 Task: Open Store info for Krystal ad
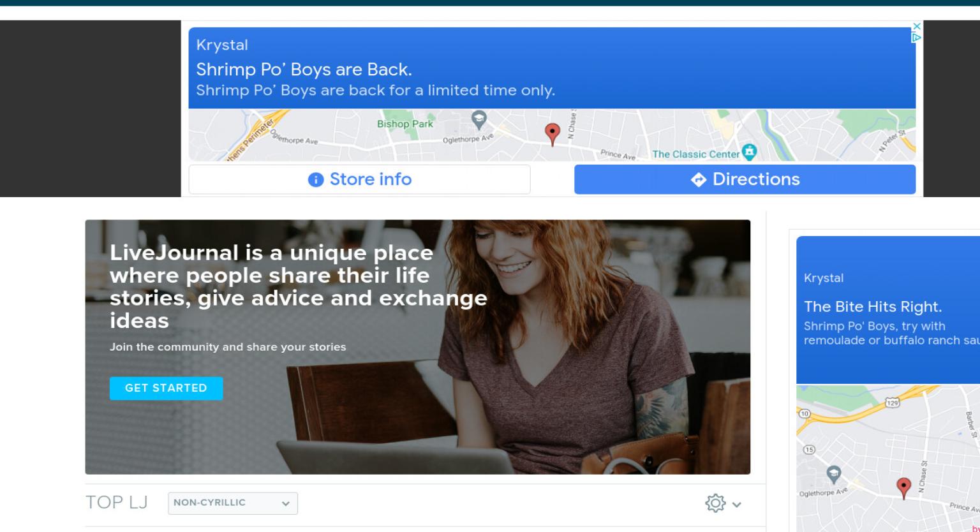click(359, 179)
